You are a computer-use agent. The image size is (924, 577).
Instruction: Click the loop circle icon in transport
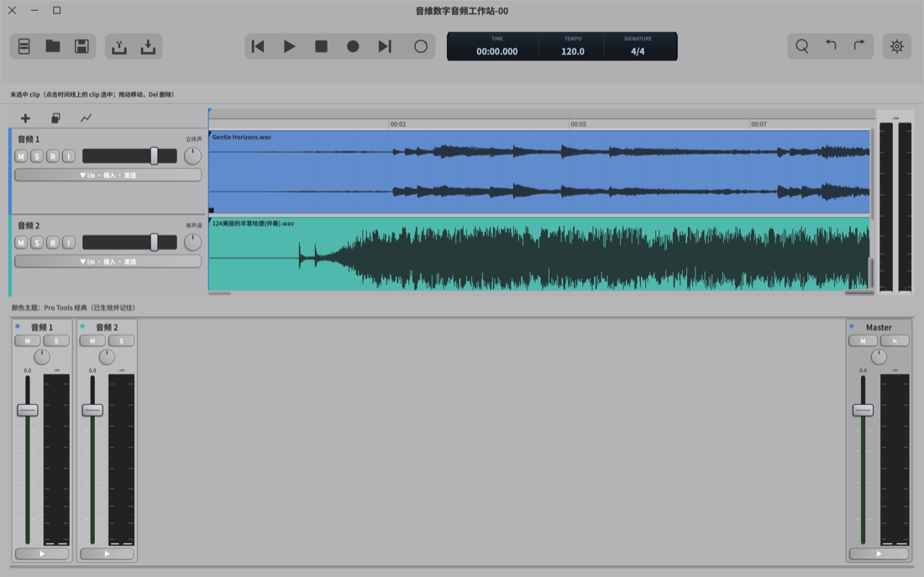[420, 46]
